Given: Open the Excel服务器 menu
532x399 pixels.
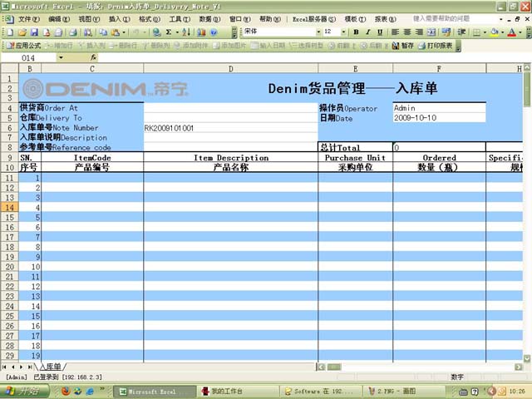Looking at the screenshot, I should coord(310,18).
